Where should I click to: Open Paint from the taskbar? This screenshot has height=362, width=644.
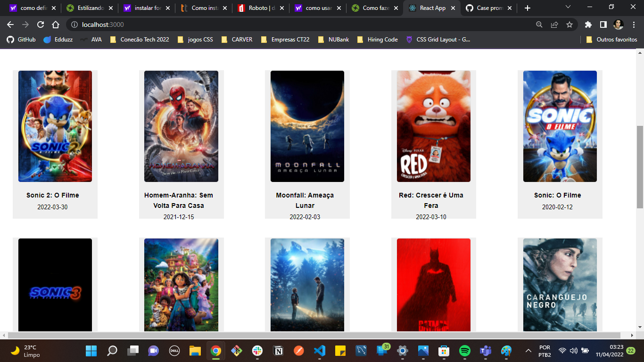coord(506,351)
